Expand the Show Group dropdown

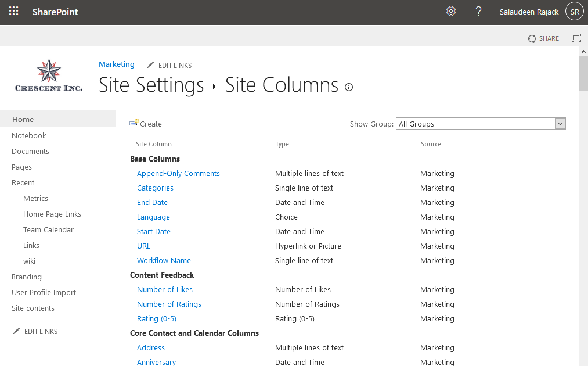click(560, 124)
